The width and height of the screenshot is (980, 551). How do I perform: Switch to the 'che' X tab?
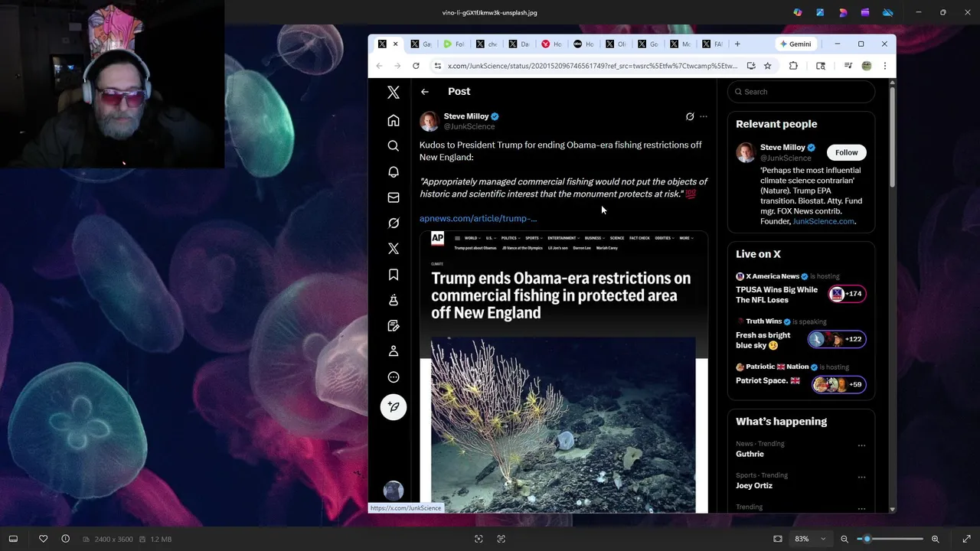pos(486,44)
